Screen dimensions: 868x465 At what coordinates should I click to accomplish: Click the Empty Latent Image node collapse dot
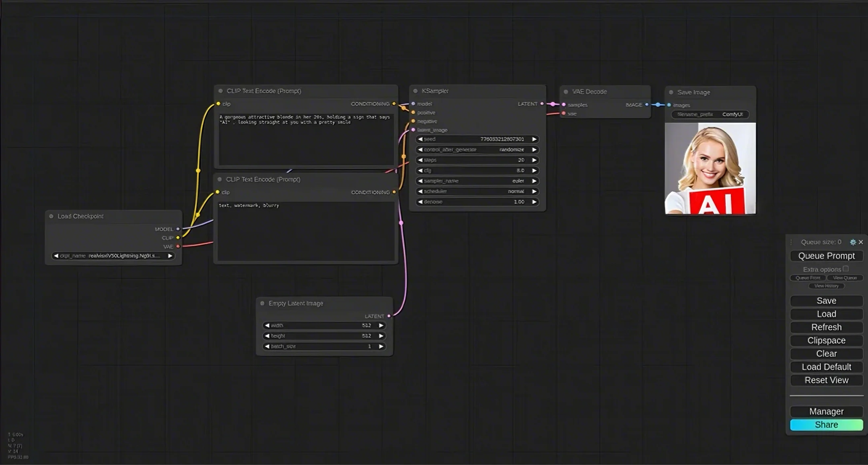[262, 303]
